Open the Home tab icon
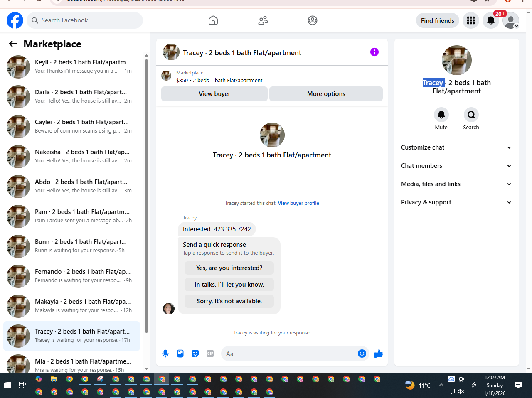Image resolution: width=532 pixels, height=398 pixels. (213, 20)
